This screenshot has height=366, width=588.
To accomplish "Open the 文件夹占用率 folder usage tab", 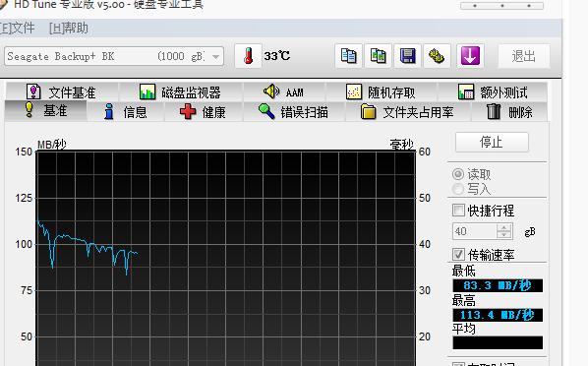I will pos(407,112).
